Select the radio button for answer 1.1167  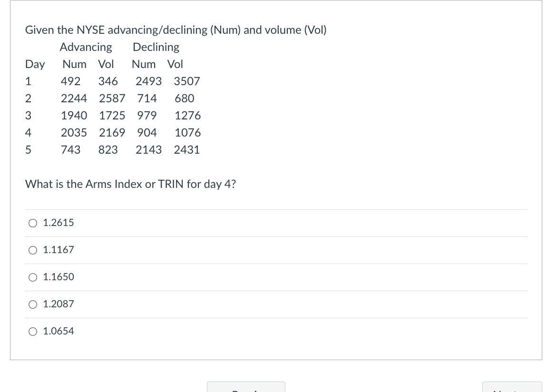(32, 250)
